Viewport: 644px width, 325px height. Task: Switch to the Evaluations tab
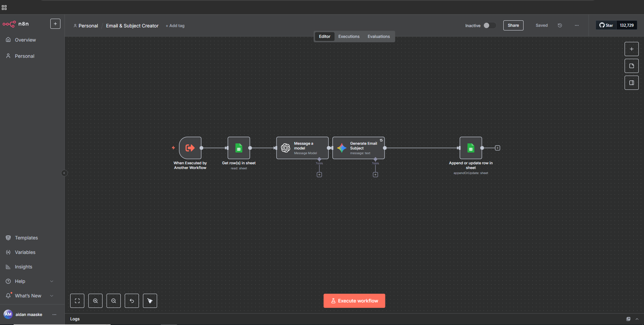pyautogui.click(x=379, y=37)
